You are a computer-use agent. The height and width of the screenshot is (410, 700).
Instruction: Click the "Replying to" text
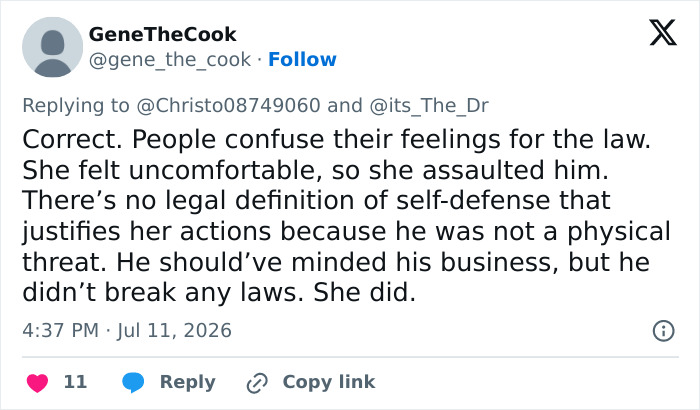point(76,106)
